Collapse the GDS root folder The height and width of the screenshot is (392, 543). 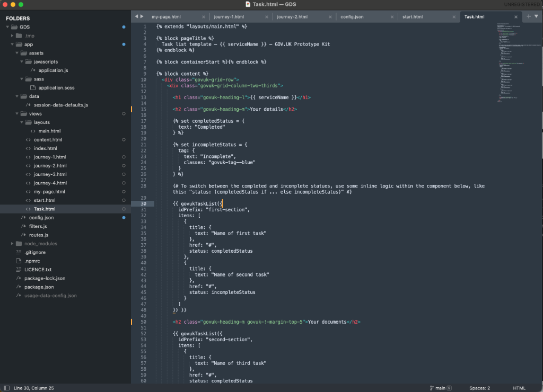tap(7, 27)
